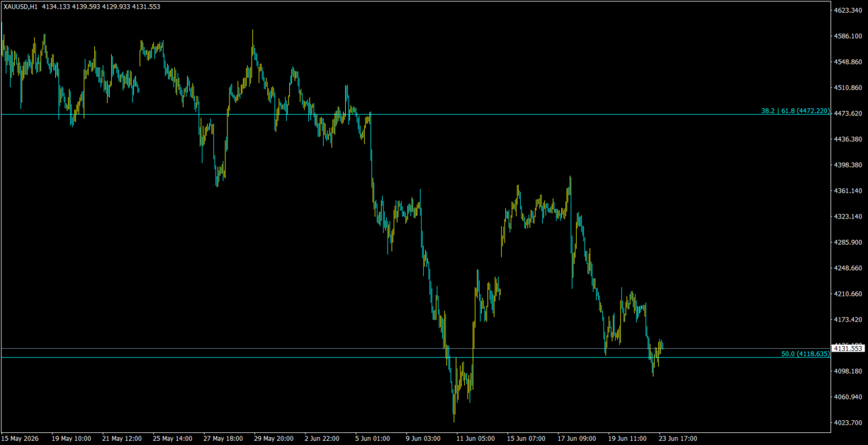Click the 4098.180 price axis label
The width and height of the screenshot is (868, 445).
(848, 371)
